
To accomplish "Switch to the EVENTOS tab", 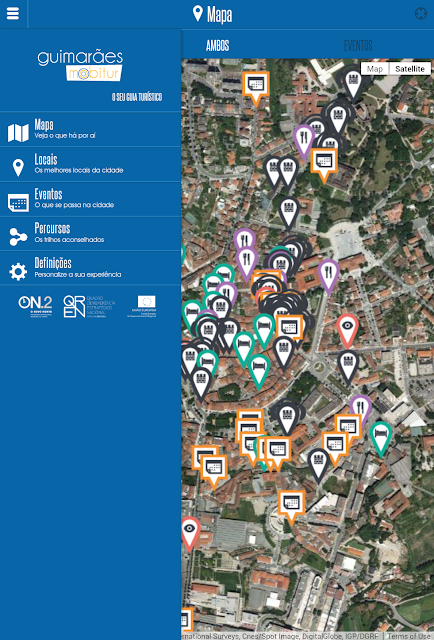I will coord(358,45).
